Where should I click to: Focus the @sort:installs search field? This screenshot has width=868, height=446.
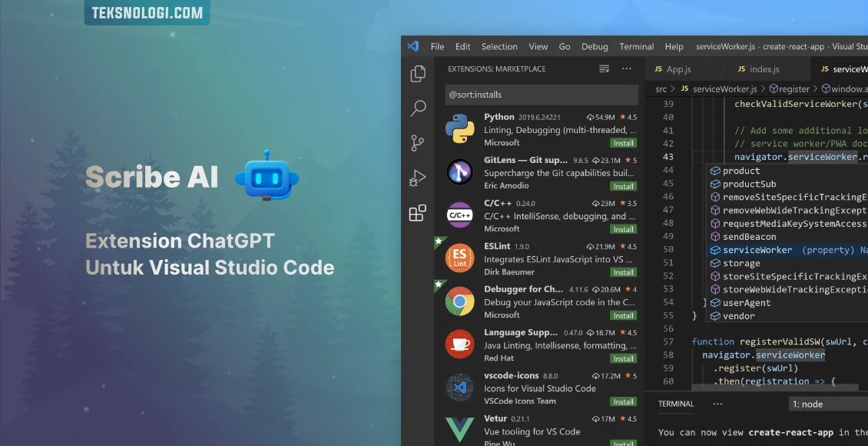(542, 95)
